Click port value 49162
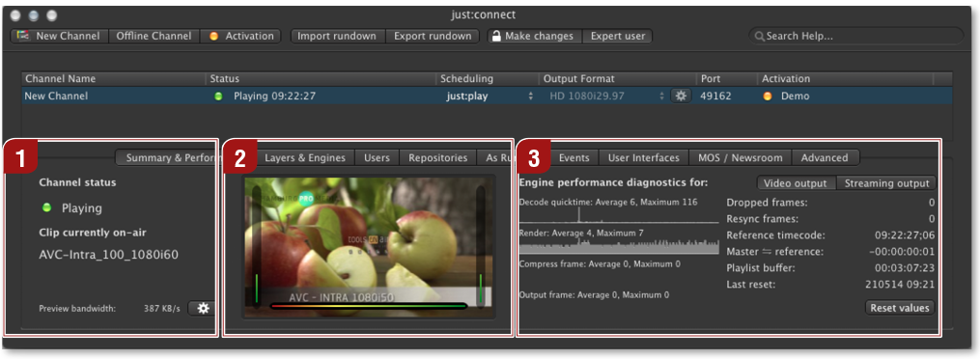980x359 pixels. [x=715, y=97]
